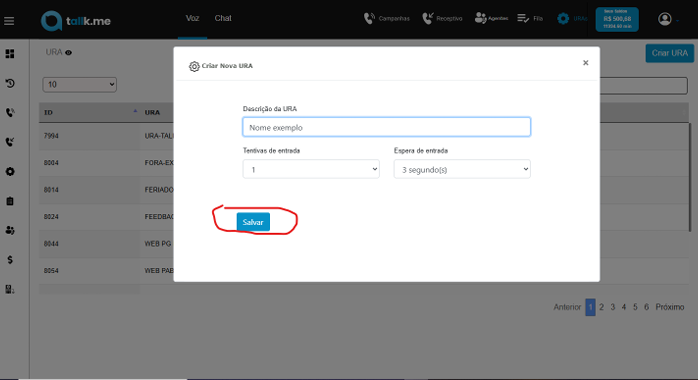Open the Espera de entrada dropdown

(462, 169)
